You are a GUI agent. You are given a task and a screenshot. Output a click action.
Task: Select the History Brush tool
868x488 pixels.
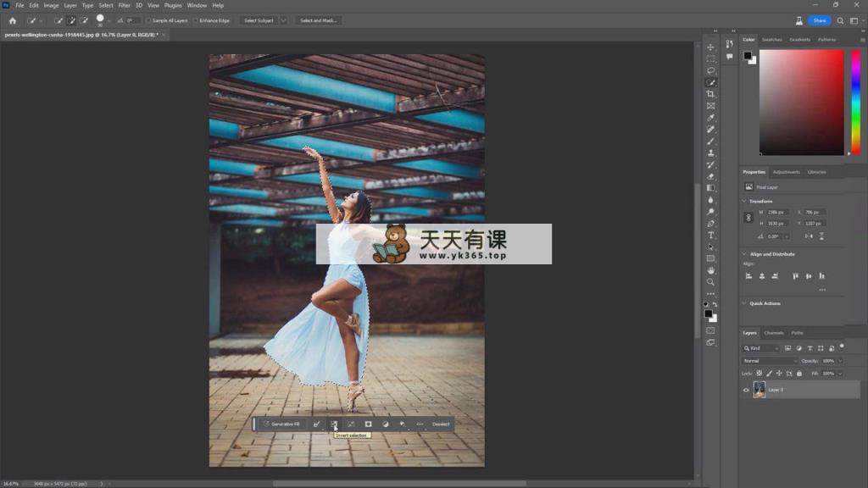711,165
